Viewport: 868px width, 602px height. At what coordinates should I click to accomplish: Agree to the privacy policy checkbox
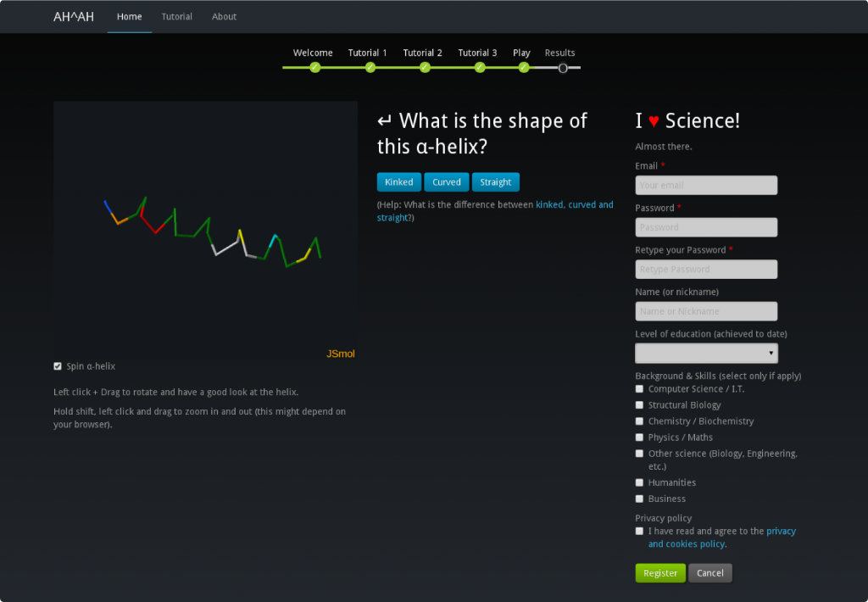(639, 531)
